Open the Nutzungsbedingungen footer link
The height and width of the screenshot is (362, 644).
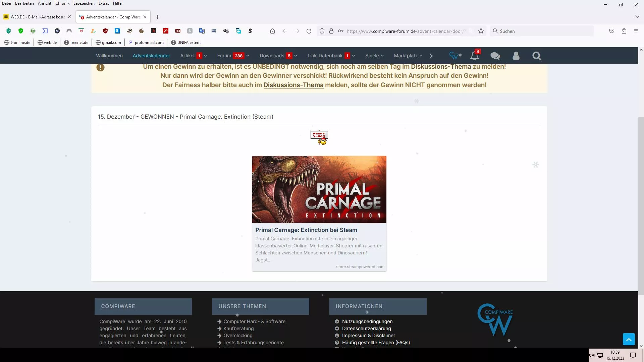(367, 321)
